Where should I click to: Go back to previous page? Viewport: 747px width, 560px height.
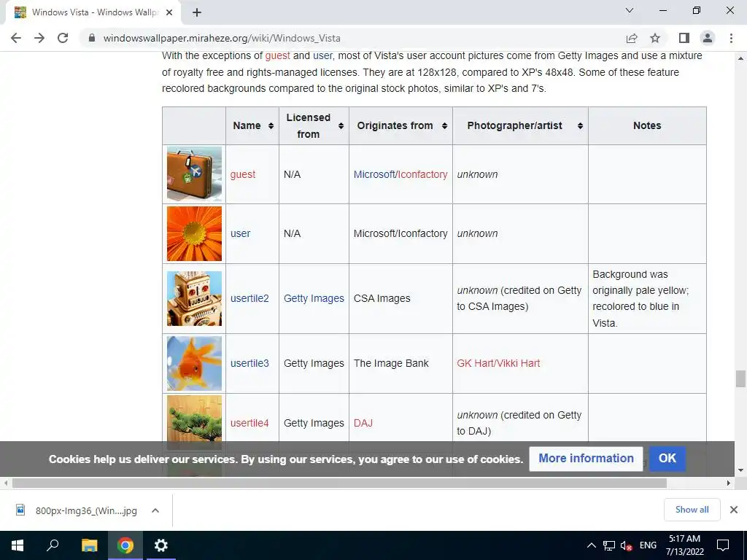[x=16, y=38]
